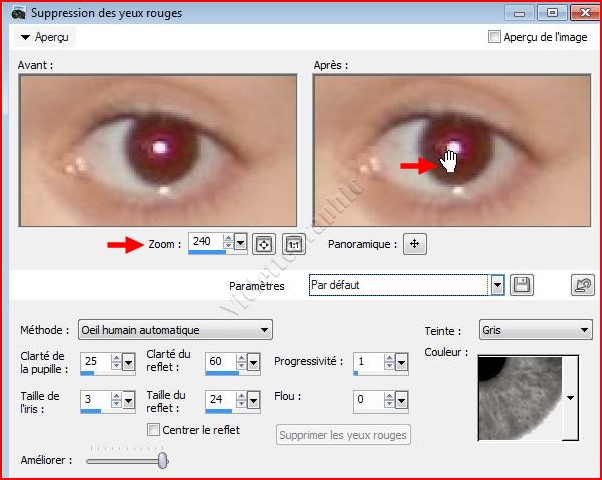Click the save preset floppy disk icon

click(521, 285)
